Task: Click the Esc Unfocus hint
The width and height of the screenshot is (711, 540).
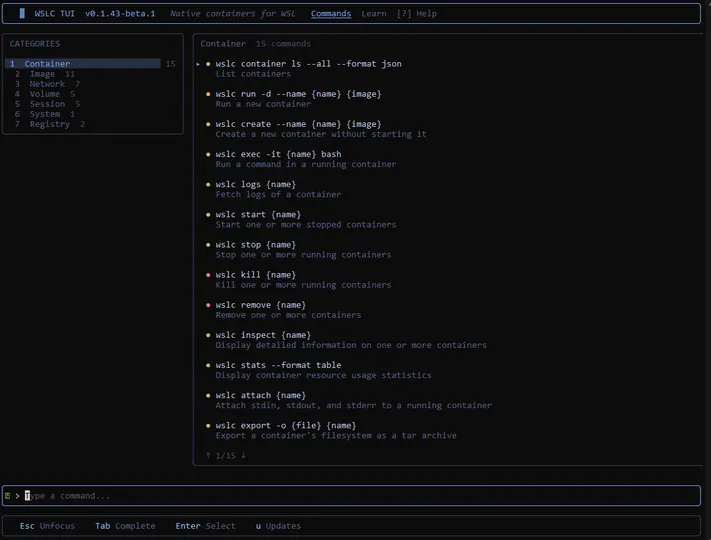Action: pos(47,526)
